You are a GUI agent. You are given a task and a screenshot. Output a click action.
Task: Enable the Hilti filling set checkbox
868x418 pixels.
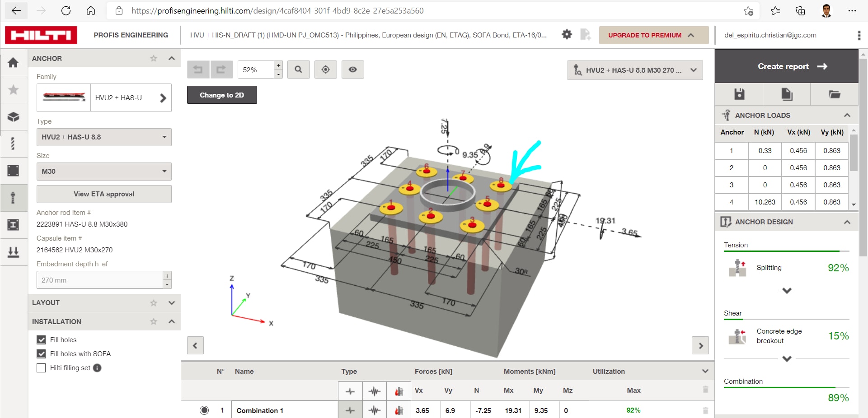click(x=41, y=368)
